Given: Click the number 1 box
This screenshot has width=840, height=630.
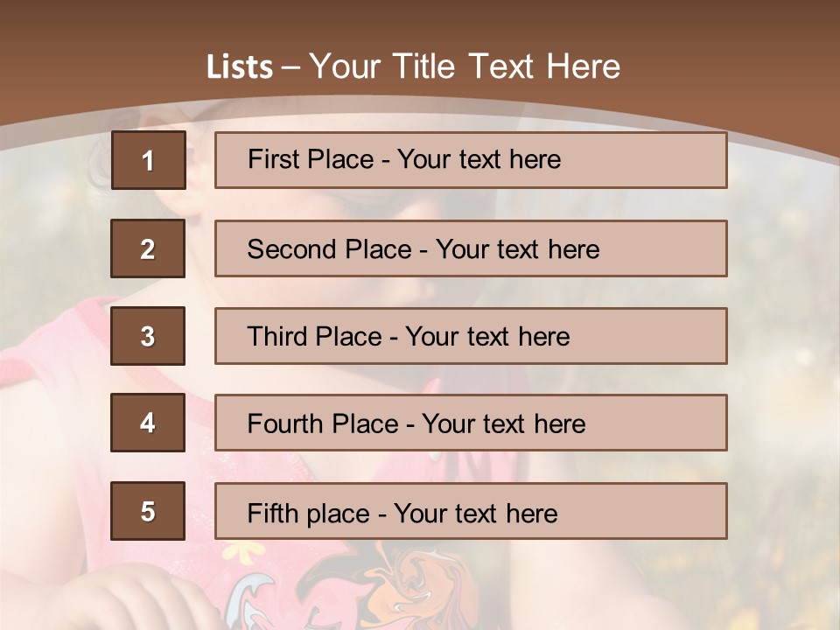Looking at the screenshot, I should pyautogui.click(x=149, y=159).
